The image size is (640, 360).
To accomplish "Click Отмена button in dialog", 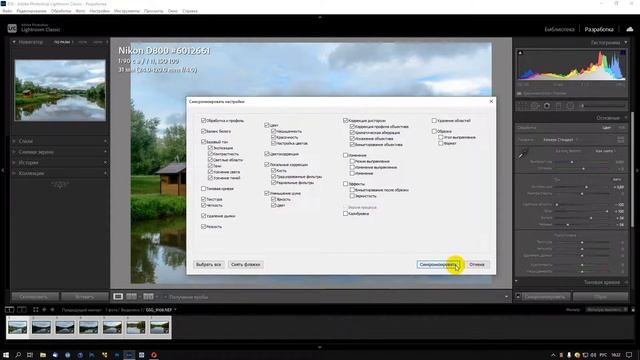I will tap(477, 264).
